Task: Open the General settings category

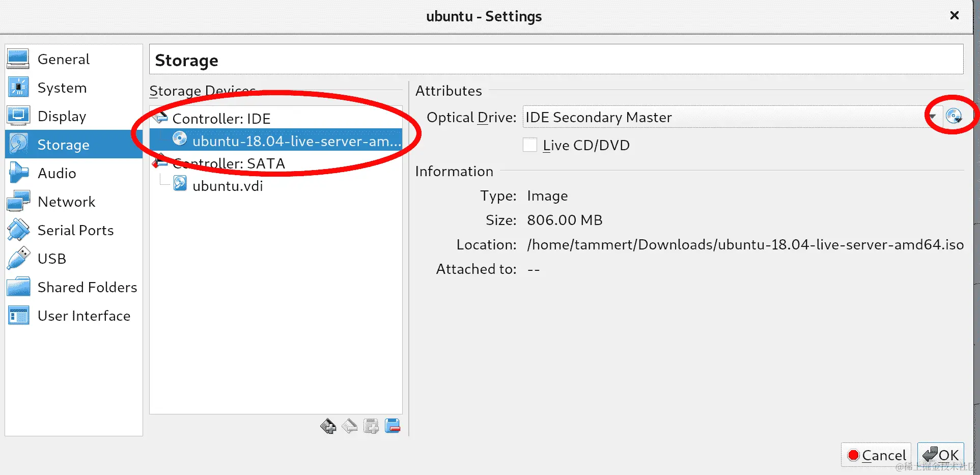Action: 74,59
